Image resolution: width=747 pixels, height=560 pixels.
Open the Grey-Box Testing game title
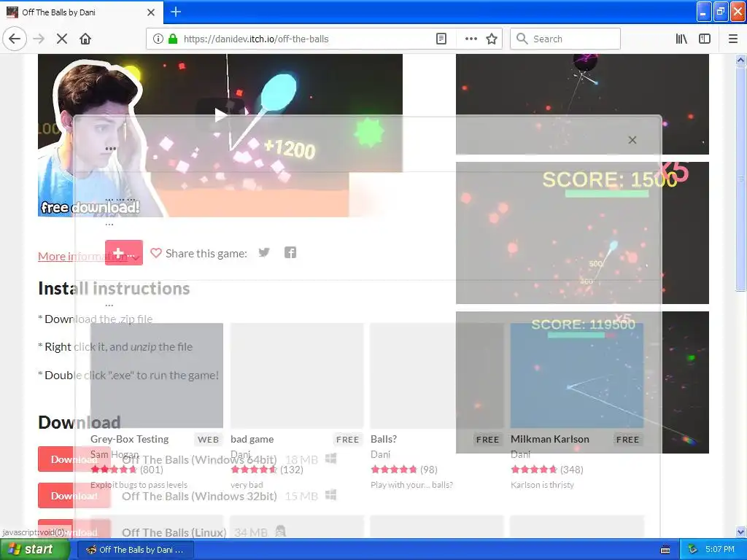click(x=130, y=439)
